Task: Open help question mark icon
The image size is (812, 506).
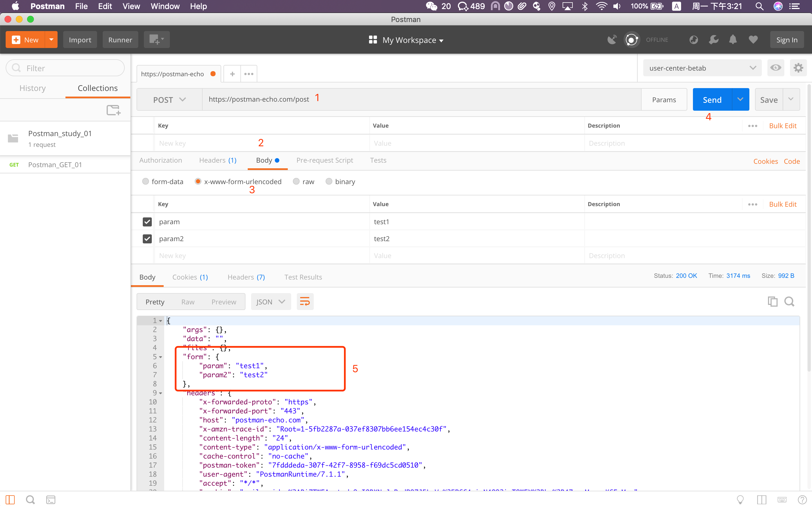Action: (x=802, y=500)
